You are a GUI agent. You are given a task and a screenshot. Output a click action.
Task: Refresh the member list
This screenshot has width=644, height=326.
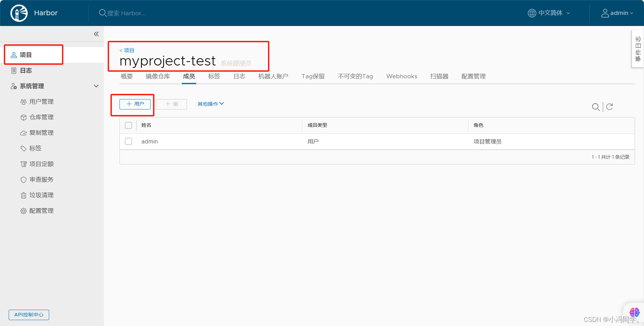(x=610, y=107)
